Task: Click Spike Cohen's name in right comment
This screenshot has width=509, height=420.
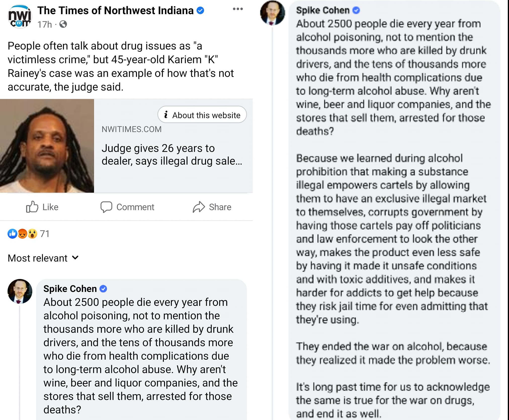Action: (323, 10)
